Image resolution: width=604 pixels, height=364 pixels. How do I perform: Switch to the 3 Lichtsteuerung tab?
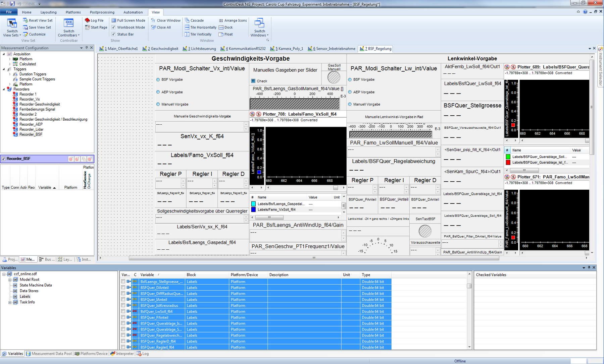[199, 49]
